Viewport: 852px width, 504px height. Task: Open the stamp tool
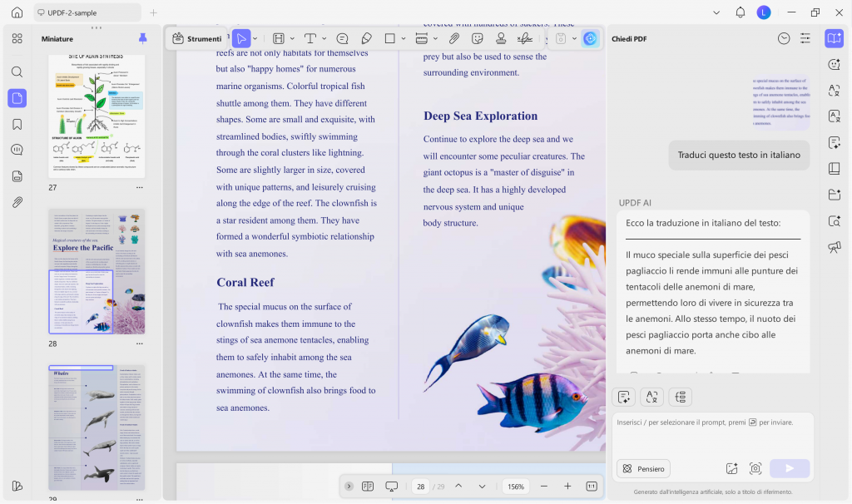pyautogui.click(x=501, y=38)
